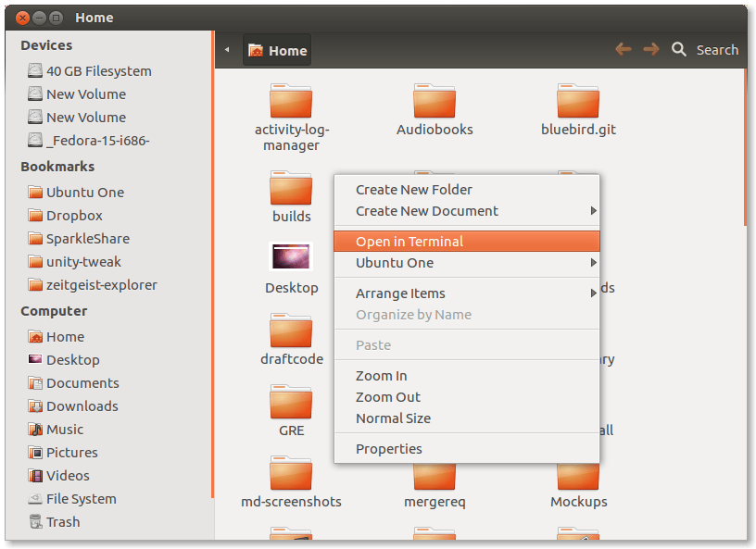The image size is (756, 549).
Task: Click the back navigation arrow
Action: point(623,49)
